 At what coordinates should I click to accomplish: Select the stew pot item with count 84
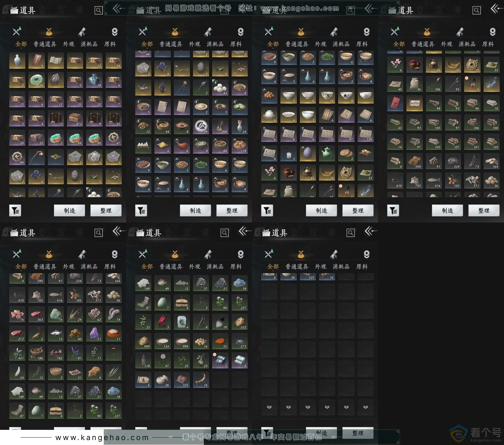220,146
